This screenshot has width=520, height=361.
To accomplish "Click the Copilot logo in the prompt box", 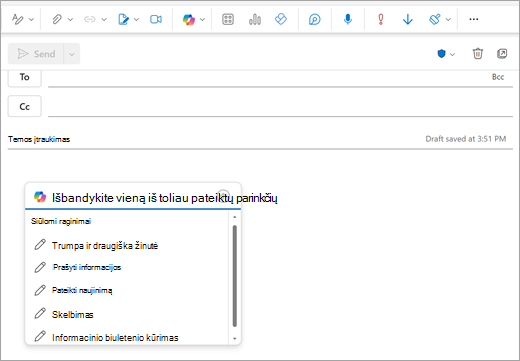I will [x=40, y=197].
